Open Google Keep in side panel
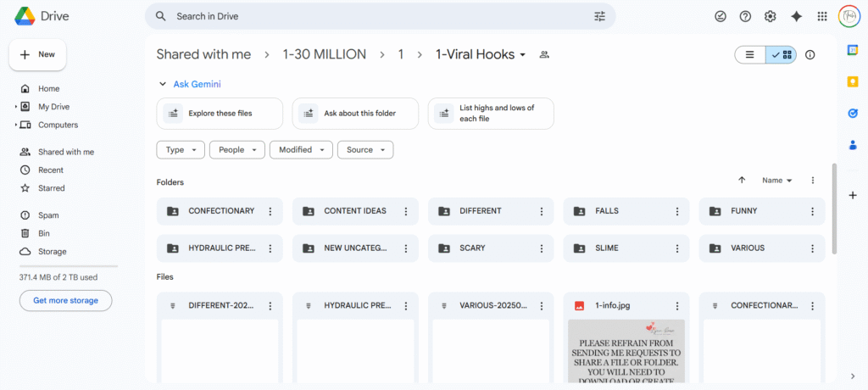Image resolution: width=868 pixels, height=390 pixels. point(853,81)
